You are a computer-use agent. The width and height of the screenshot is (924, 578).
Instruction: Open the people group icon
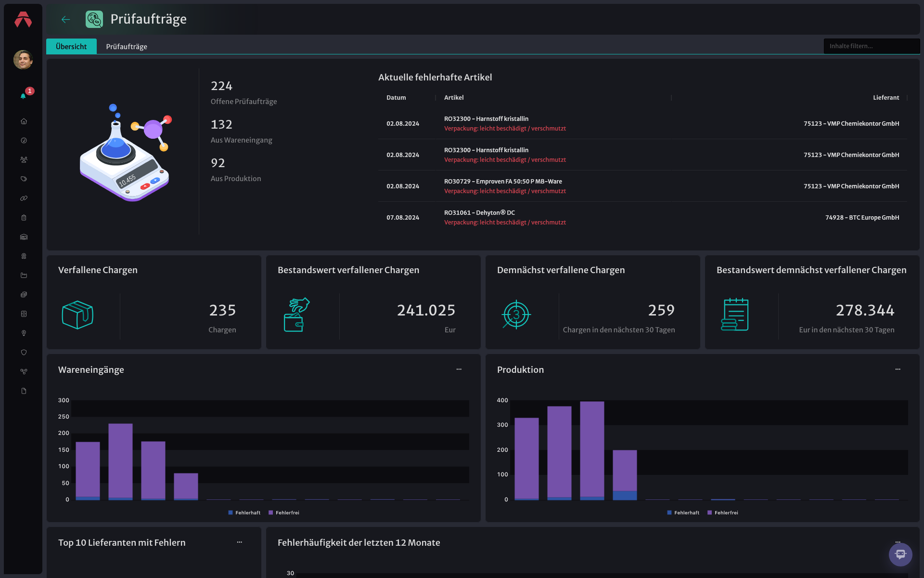coord(24,160)
